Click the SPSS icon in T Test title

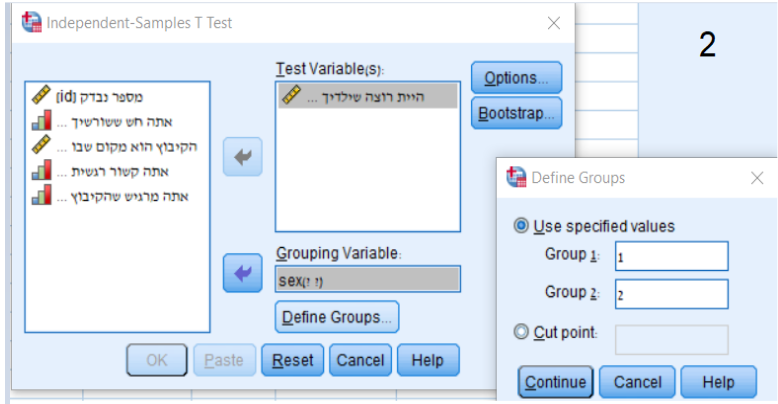click(x=32, y=22)
